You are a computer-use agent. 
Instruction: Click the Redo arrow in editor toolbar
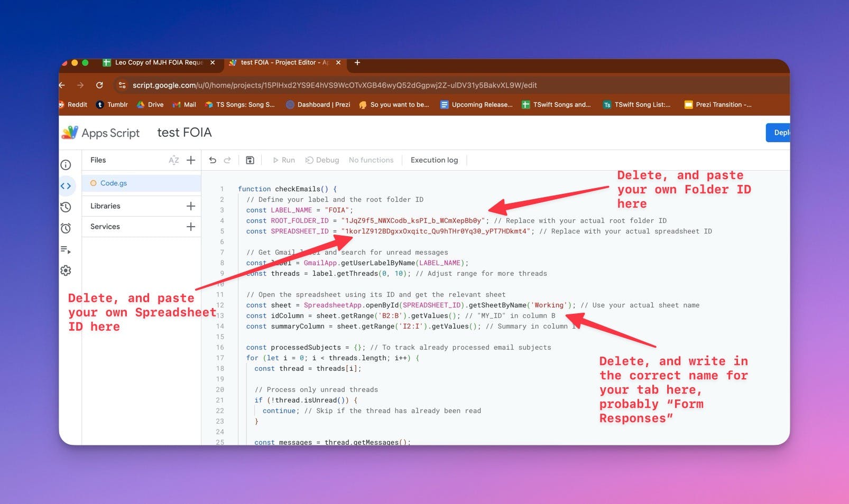pyautogui.click(x=227, y=160)
